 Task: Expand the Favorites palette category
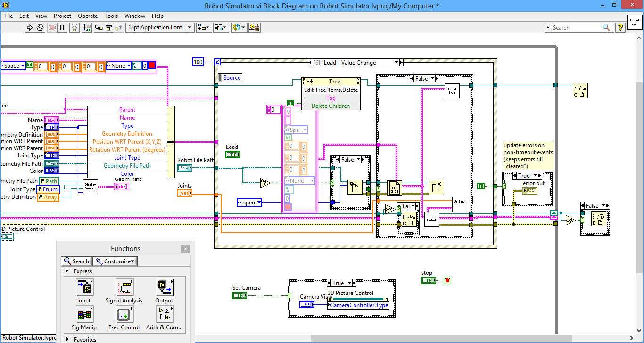pyautogui.click(x=67, y=339)
